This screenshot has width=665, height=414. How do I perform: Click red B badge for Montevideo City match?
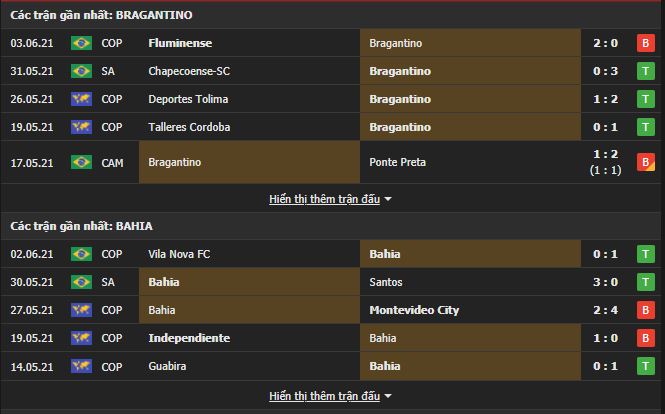click(646, 310)
